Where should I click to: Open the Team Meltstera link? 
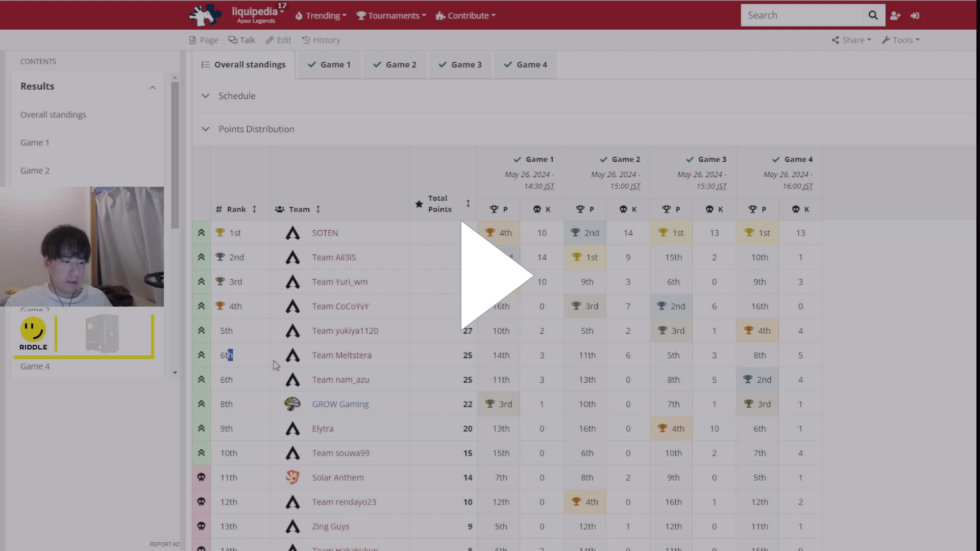[341, 355]
